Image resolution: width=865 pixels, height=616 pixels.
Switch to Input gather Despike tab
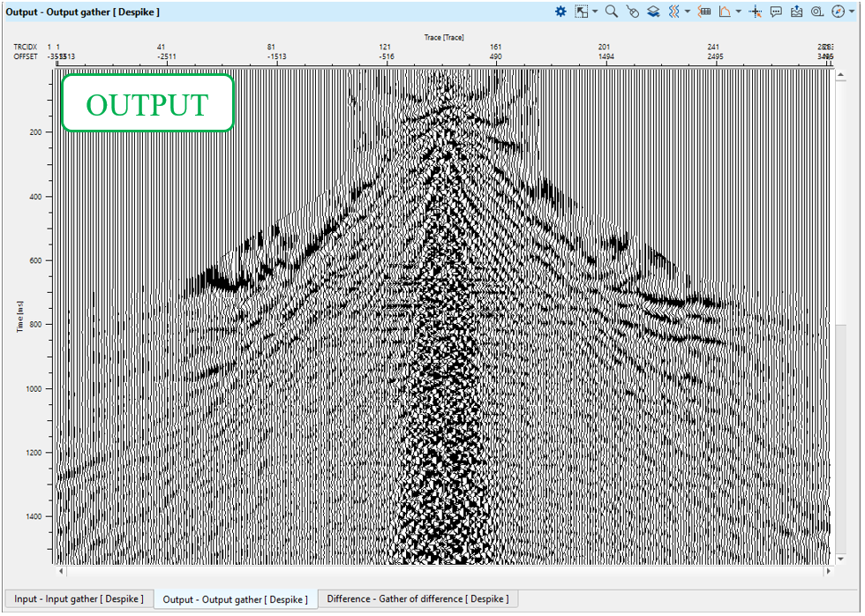pos(79,598)
